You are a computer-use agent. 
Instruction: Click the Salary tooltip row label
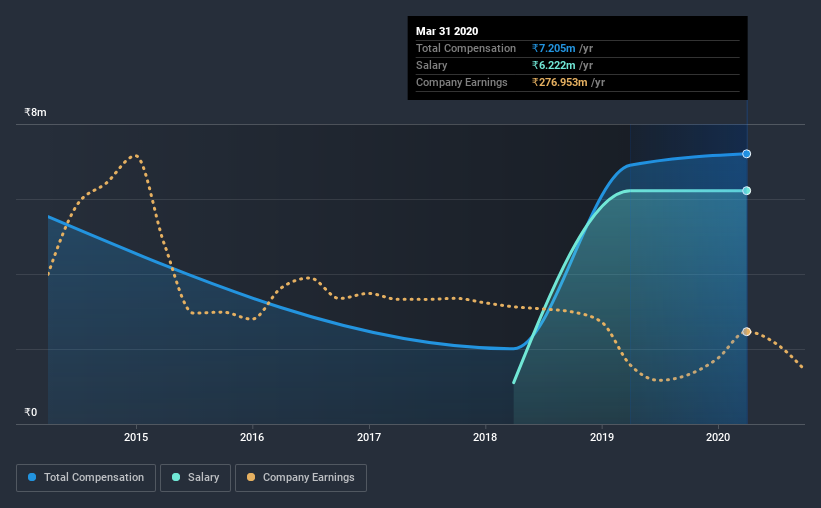tap(431, 65)
